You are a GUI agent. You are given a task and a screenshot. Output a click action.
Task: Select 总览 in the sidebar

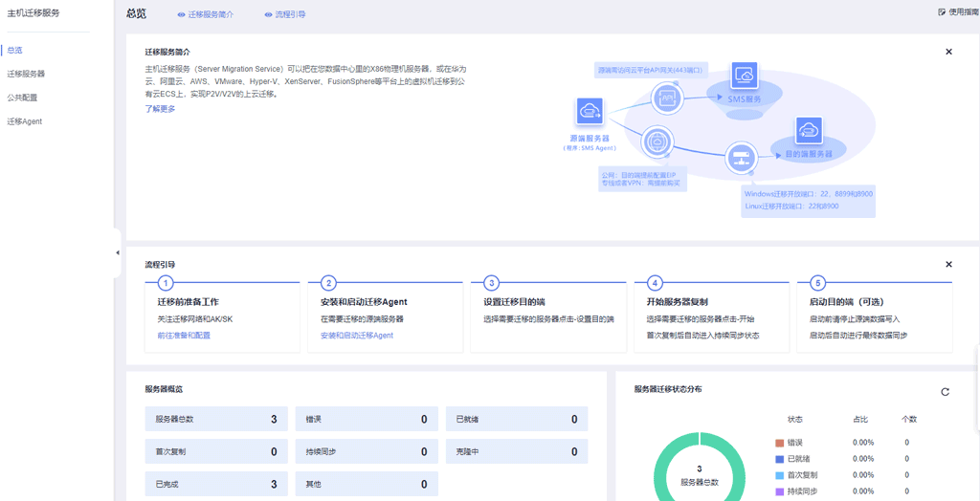pos(15,50)
